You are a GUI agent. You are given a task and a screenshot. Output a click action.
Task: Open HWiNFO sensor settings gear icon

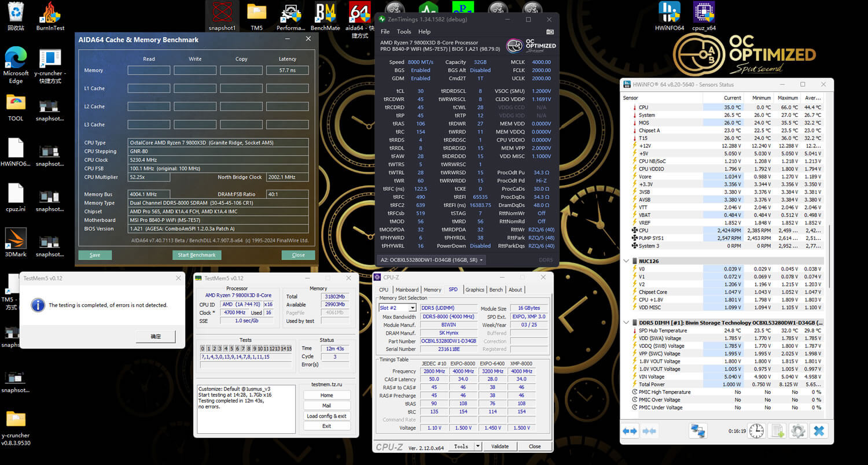pos(798,431)
